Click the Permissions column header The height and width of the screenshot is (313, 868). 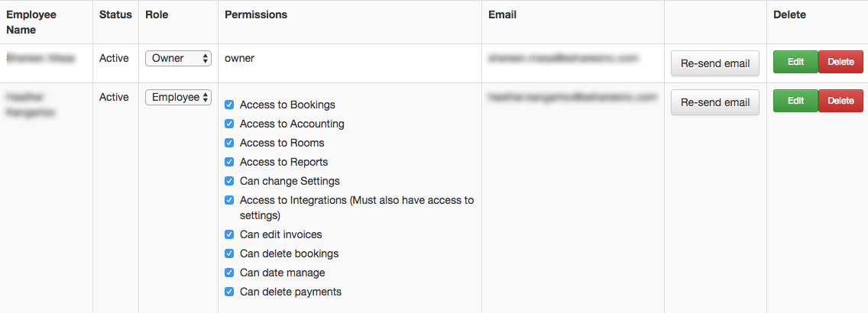point(256,15)
